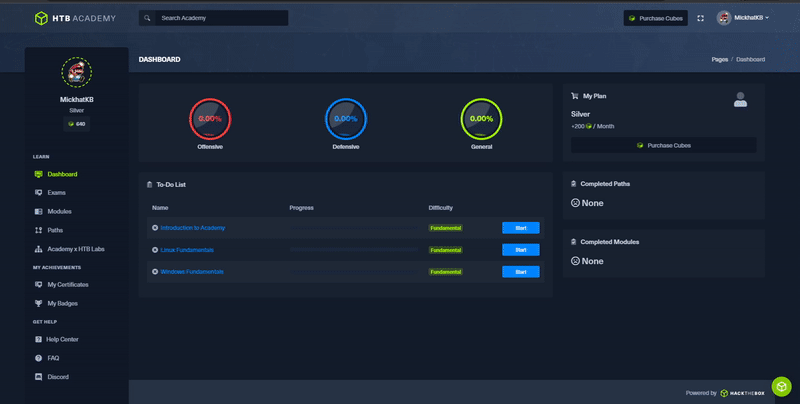
Task: Click the My Plan user avatar icon
Action: tap(740, 99)
